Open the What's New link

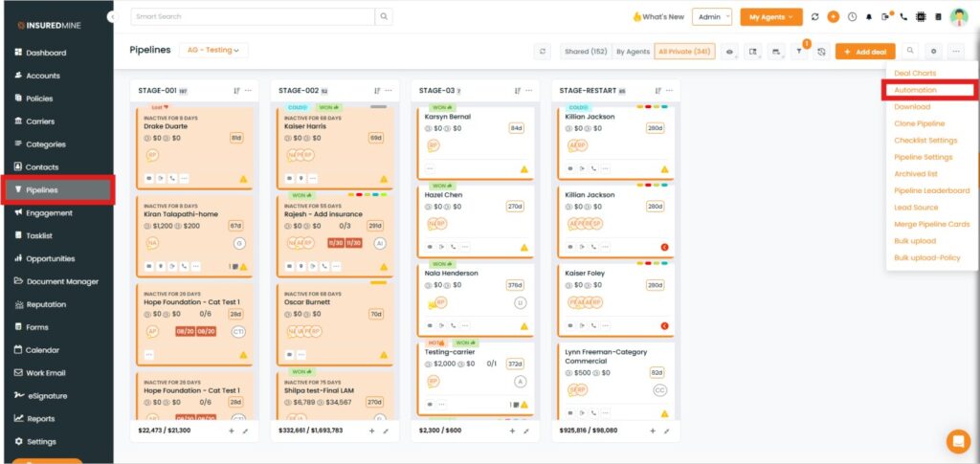click(x=657, y=17)
